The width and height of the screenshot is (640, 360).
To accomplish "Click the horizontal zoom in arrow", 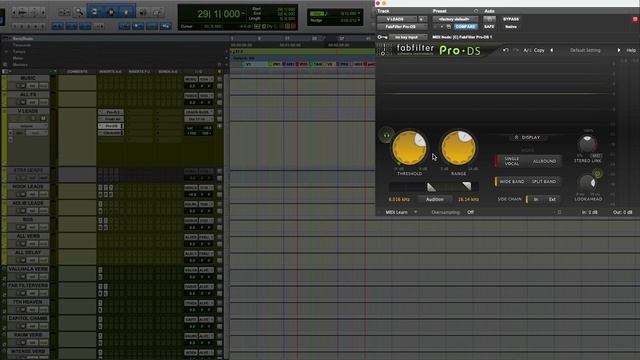I will point(43,13).
